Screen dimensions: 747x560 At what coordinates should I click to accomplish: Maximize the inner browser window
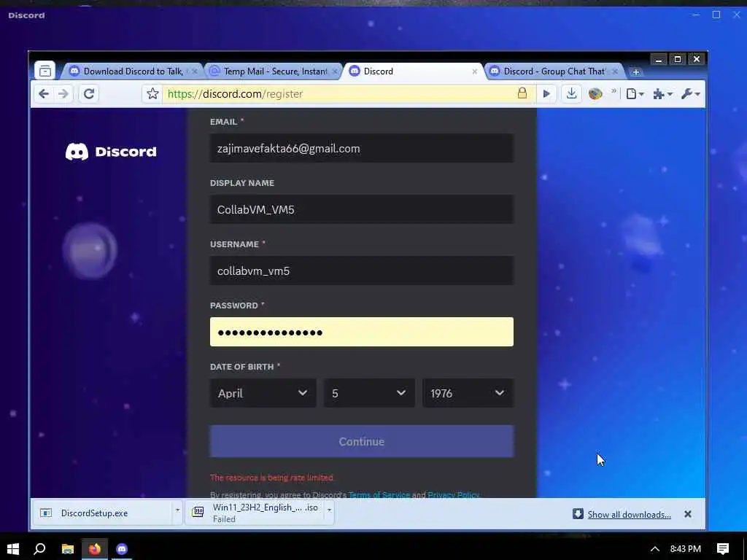tap(678, 59)
